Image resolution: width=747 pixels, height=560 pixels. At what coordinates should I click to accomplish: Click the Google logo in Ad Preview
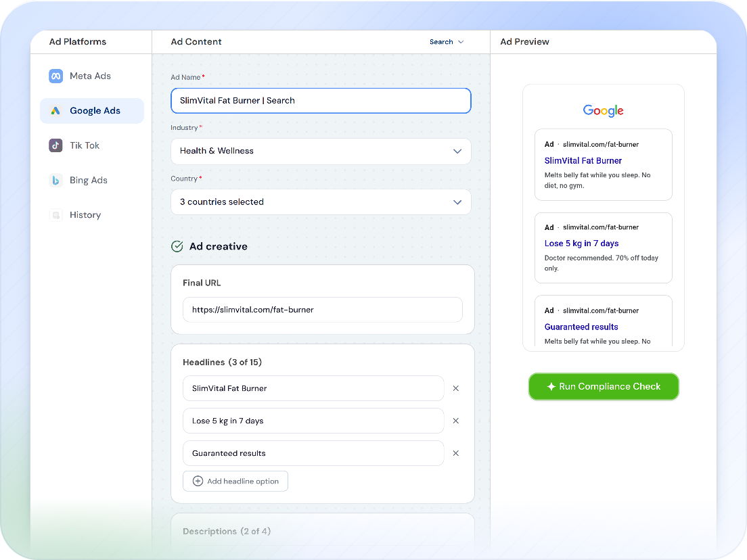point(603,110)
